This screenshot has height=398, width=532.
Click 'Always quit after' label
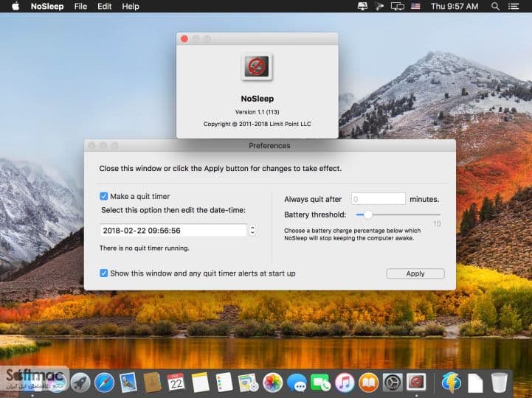click(x=313, y=199)
